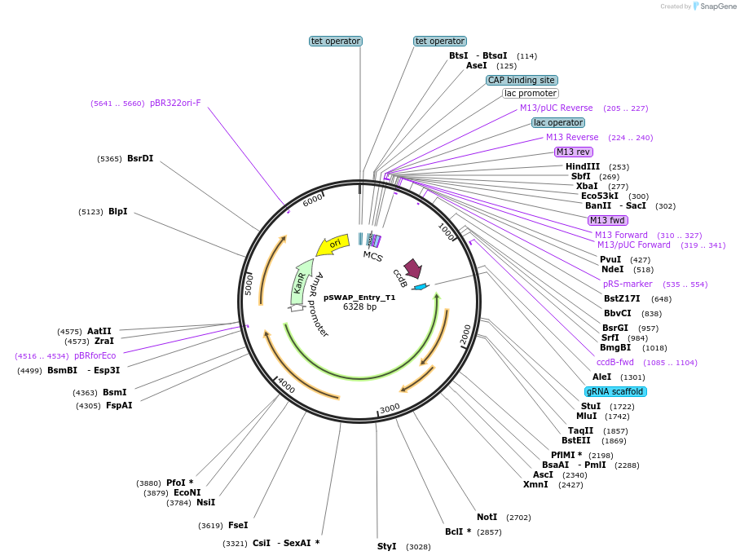740x560 pixels.
Task: Select the green KanR feature arrow
Action: pyautogui.click(x=302, y=277)
